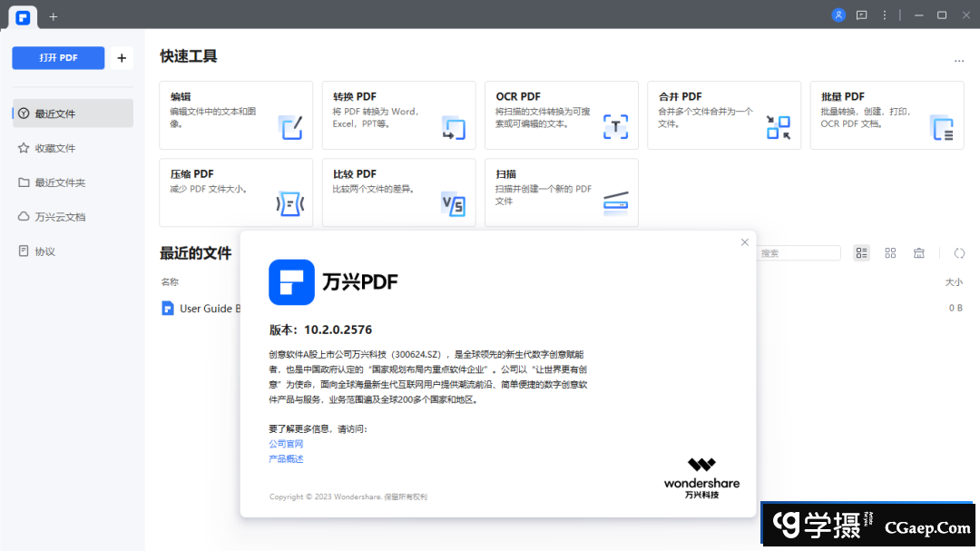The width and height of the screenshot is (980, 551).
Task: Refresh the recent files list
Action: [959, 253]
